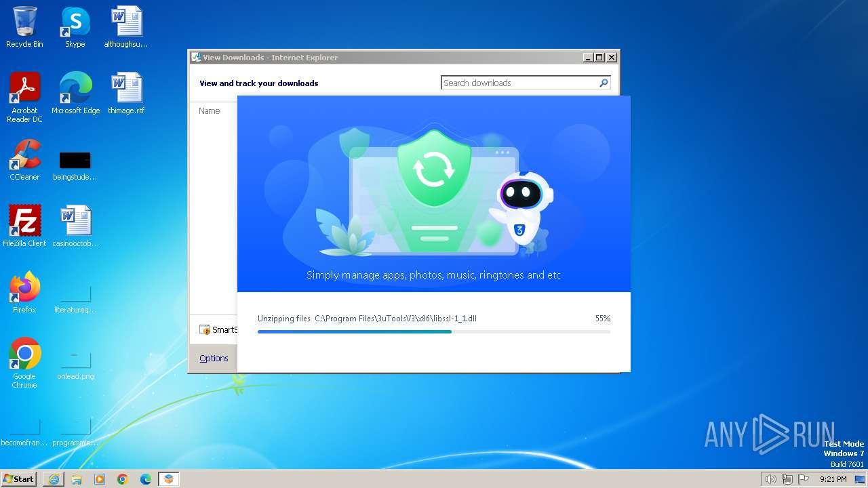Click the green shield refresh graphic
The width and height of the screenshot is (868, 488).
click(x=434, y=169)
